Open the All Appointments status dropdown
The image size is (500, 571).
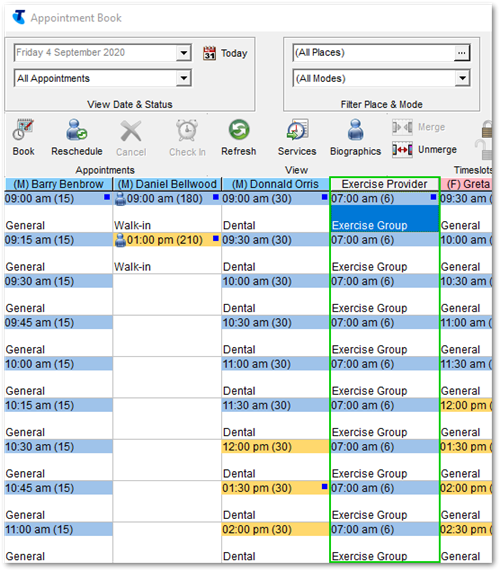pyautogui.click(x=184, y=78)
